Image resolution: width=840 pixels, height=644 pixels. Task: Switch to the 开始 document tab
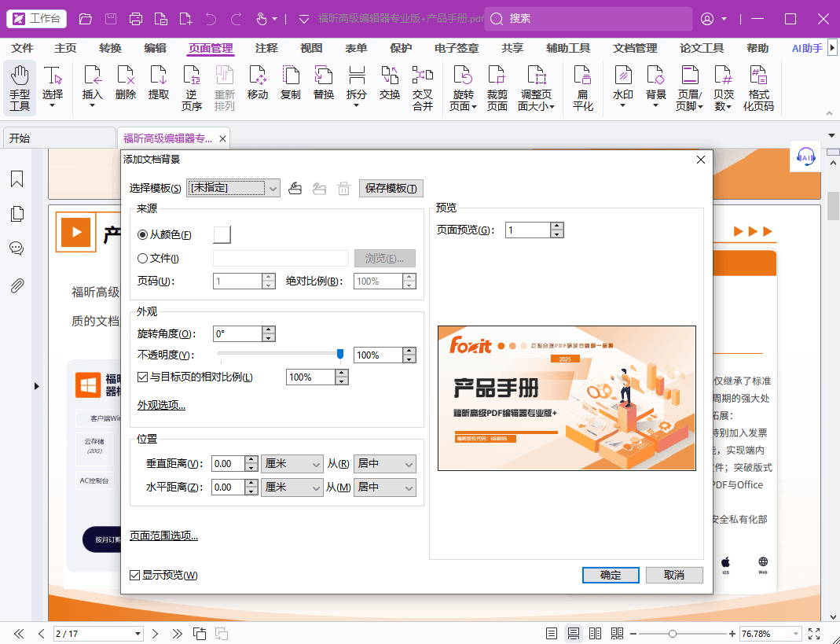tap(60, 138)
